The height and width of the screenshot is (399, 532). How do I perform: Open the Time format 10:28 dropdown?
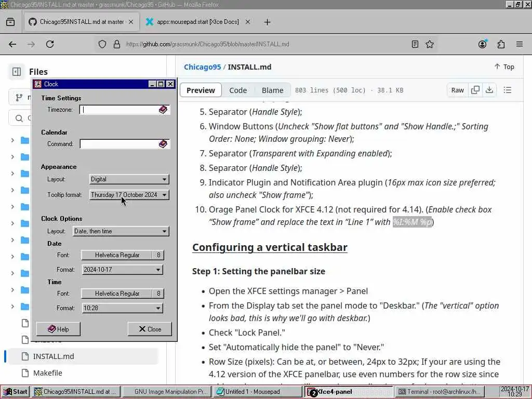[122, 308]
